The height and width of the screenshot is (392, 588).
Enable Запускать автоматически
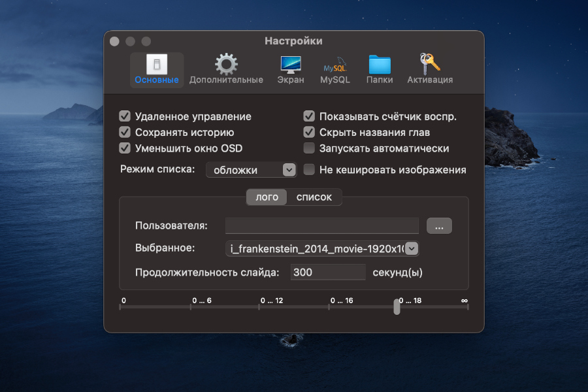tap(308, 148)
